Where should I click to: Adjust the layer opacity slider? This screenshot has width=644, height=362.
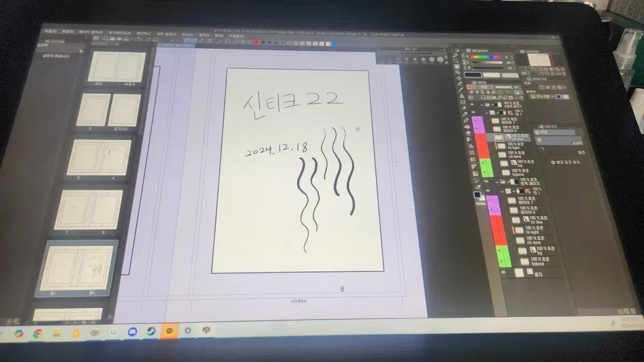tap(503, 87)
